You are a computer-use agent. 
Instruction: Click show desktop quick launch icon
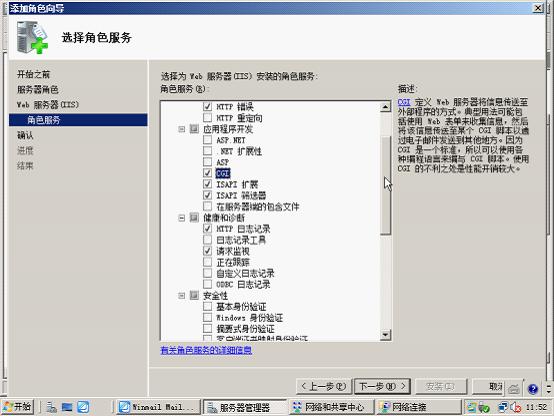(x=67, y=407)
